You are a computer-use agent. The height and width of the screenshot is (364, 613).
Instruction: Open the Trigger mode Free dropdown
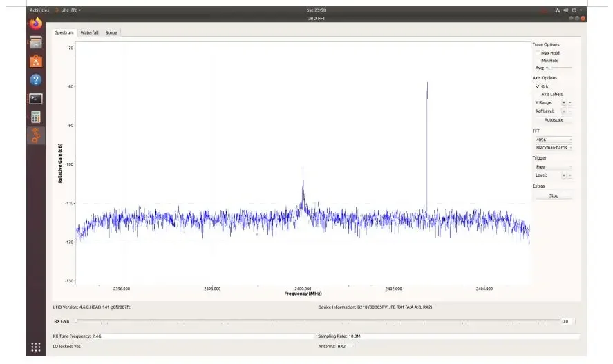[553, 166]
